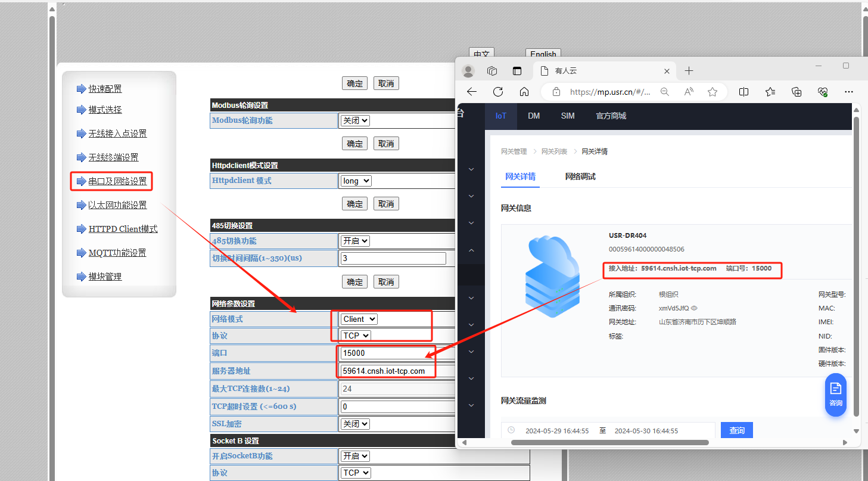Open the browser split screen icon
The height and width of the screenshot is (481, 868).
(x=743, y=92)
